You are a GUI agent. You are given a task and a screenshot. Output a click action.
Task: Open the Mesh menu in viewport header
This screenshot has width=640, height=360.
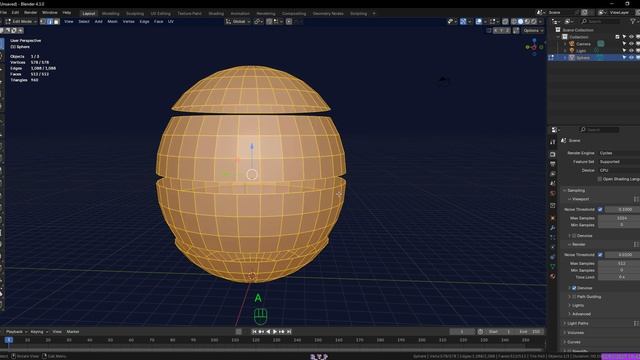[x=112, y=21]
